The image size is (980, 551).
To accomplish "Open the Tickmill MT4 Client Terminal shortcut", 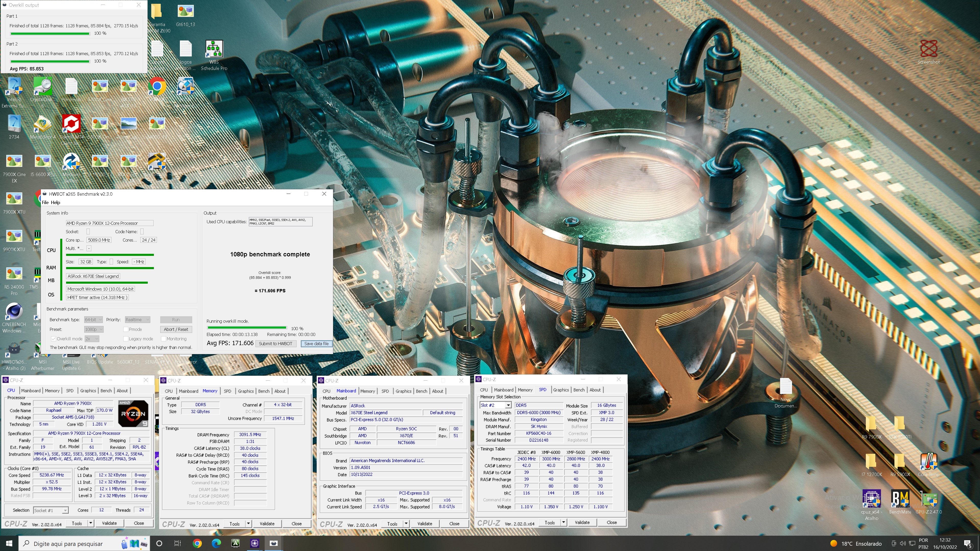I will pyautogui.click(x=71, y=130).
